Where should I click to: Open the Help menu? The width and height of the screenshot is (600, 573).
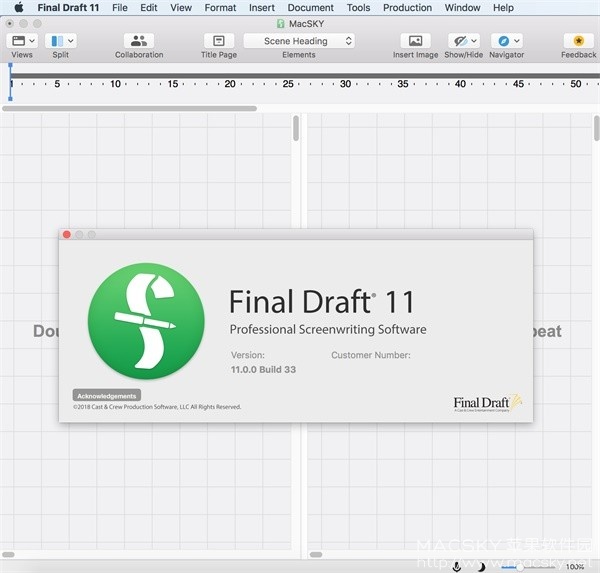pyautogui.click(x=503, y=8)
